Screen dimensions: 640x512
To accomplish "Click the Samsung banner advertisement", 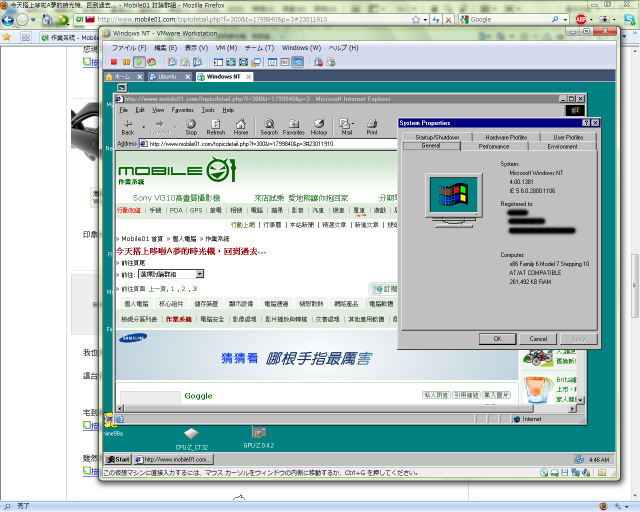I will click(x=317, y=355).
